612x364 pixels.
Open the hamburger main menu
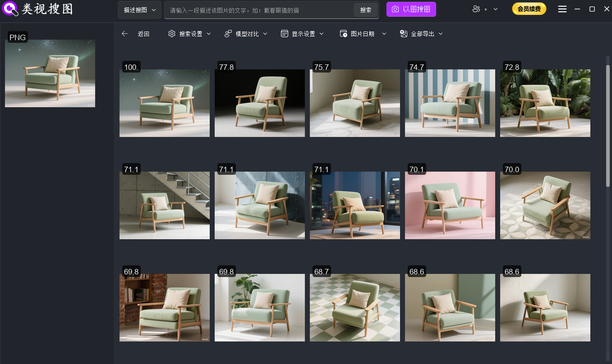coord(562,9)
